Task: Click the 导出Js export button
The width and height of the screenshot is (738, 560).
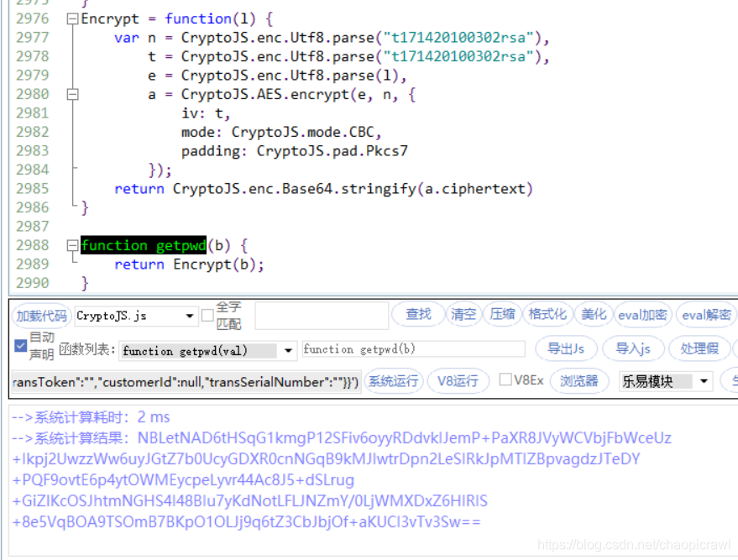Action: (566, 348)
